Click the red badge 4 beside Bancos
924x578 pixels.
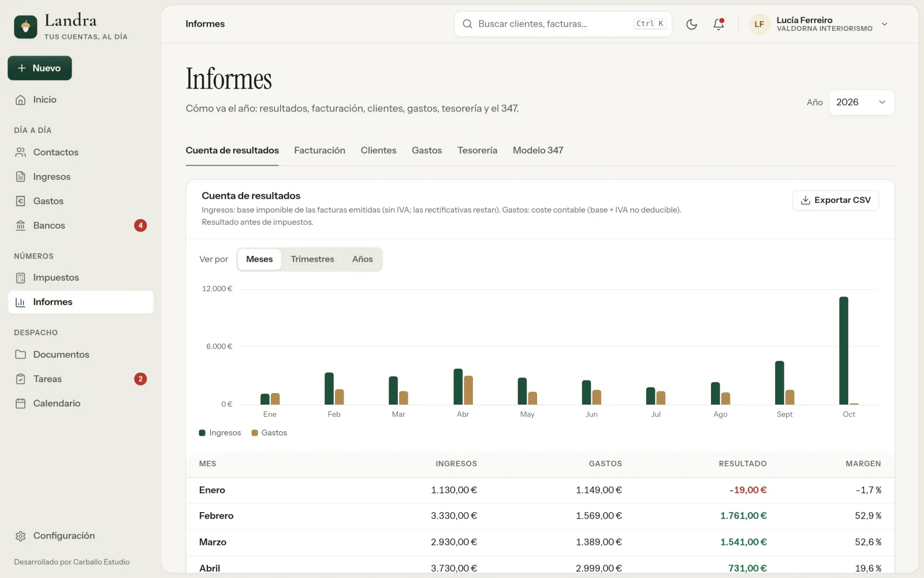click(x=140, y=225)
